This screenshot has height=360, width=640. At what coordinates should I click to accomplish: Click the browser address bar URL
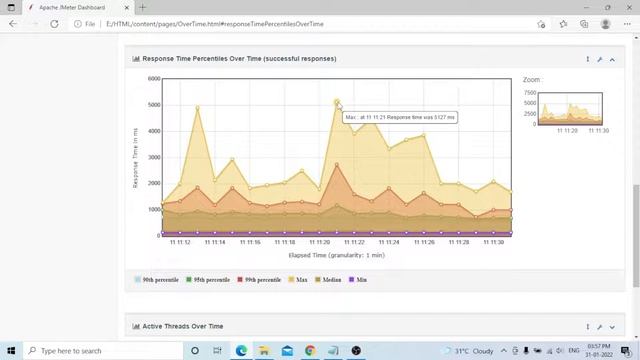[215, 24]
